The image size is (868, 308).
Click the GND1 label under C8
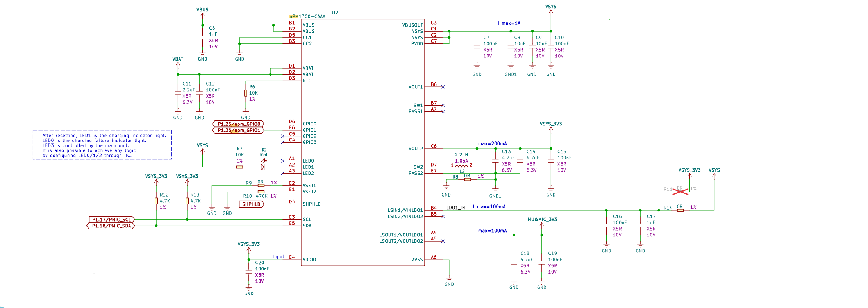click(x=511, y=74)
